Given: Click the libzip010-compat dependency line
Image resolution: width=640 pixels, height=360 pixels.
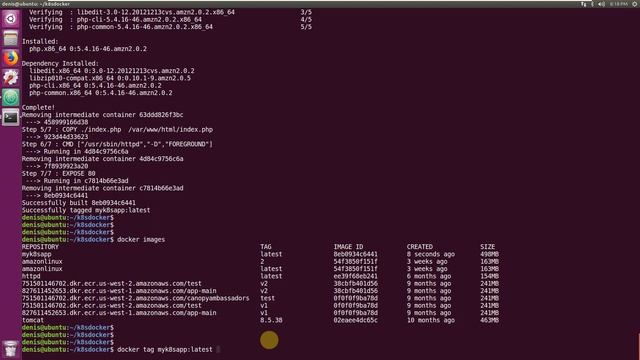Looking at the screenshot, I should (110, 78).
